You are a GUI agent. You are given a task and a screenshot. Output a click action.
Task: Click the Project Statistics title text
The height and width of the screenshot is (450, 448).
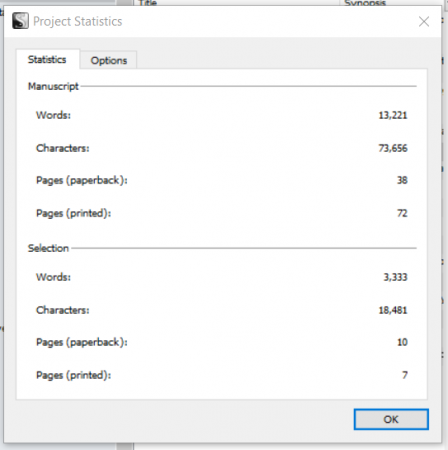tap(78, 21)
